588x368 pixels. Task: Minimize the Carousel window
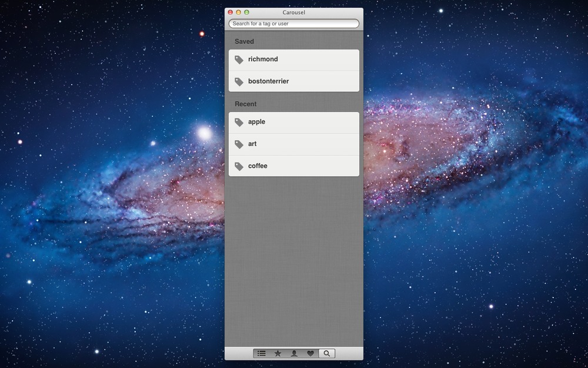[x=239, y=12]
